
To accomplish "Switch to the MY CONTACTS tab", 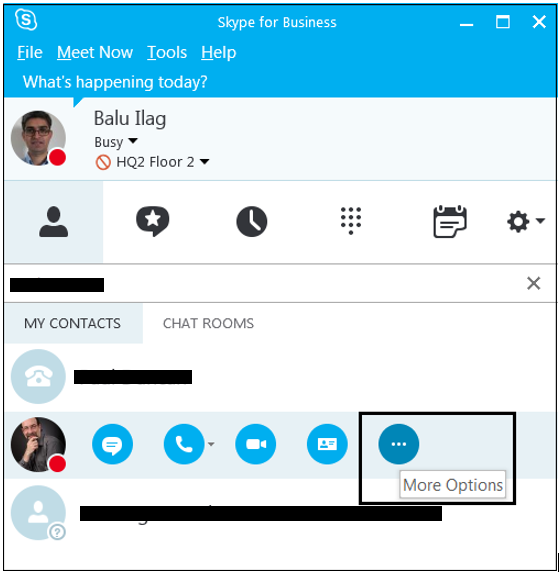I will click(73, 323).
